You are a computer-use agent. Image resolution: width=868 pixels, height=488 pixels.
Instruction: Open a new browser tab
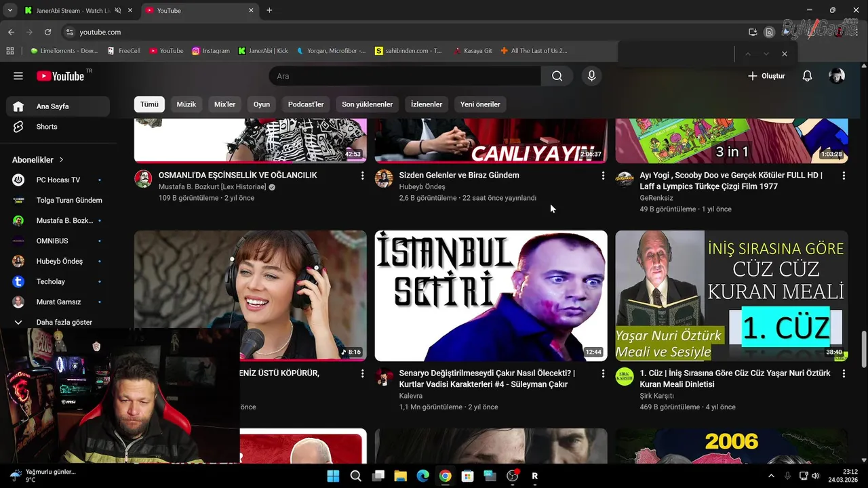coord(269,10)
